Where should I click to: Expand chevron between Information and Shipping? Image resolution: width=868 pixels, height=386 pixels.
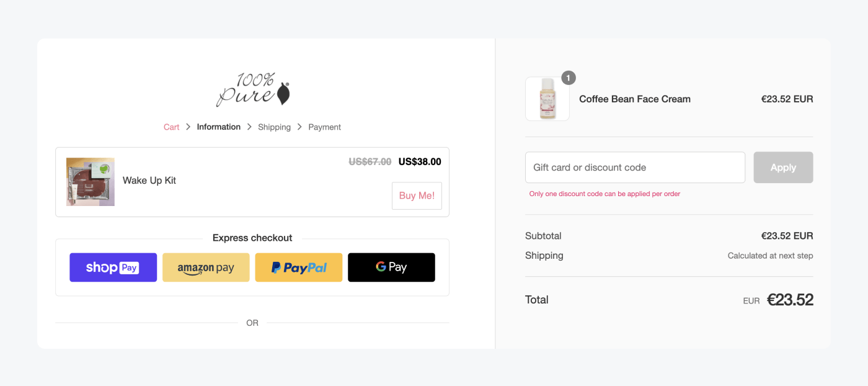click(249, 127)
